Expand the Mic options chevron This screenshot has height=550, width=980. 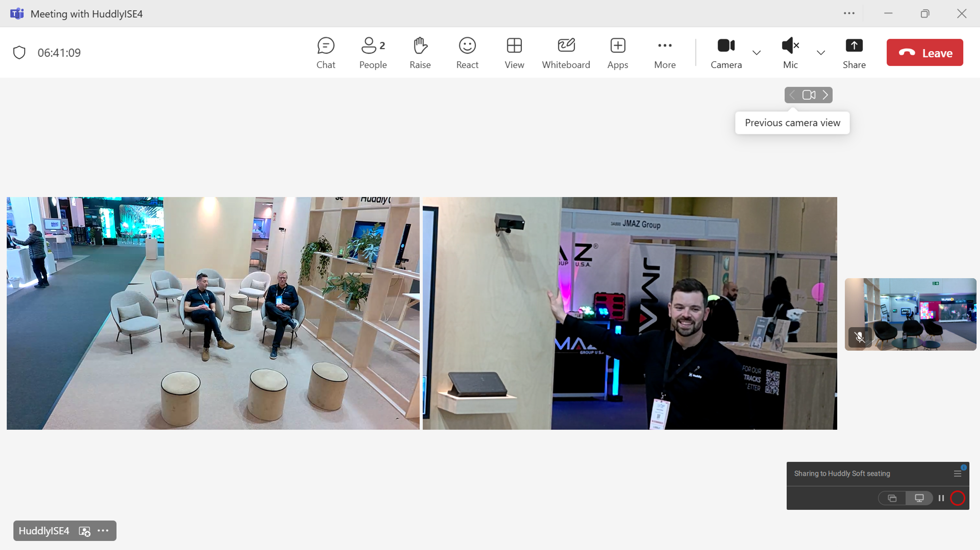(x=821, y=53)
